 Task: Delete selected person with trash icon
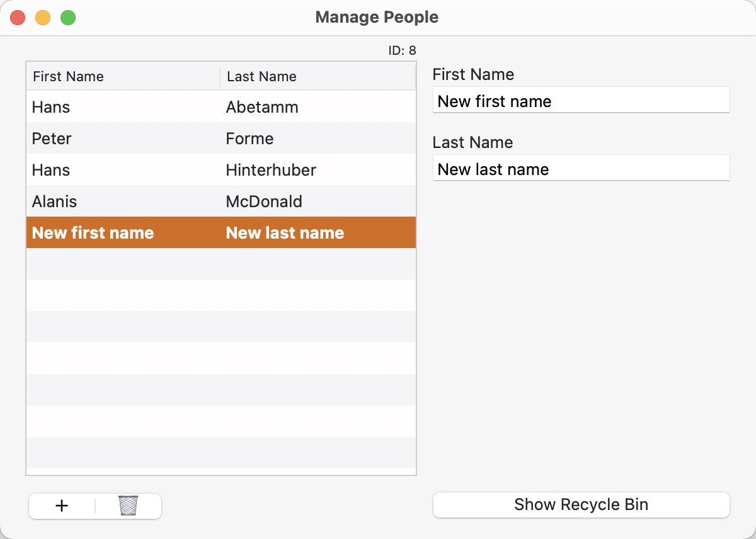point(128,506)
